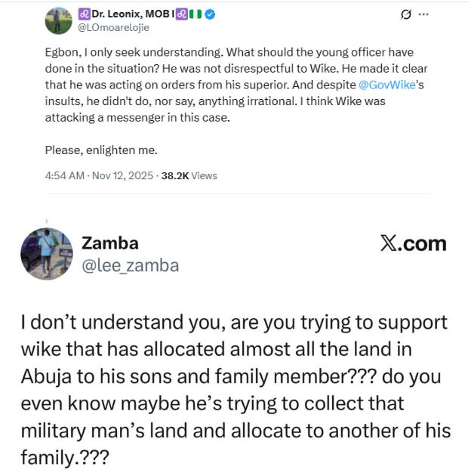Click Zamba's reply text about Abuja land
Viewport: 468px width, 476px height.
coord(234,390)
